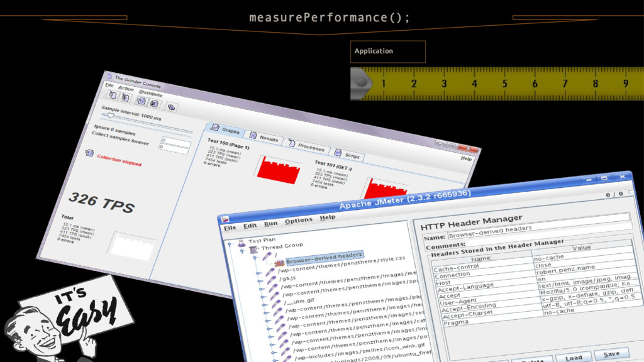Image resolution: width=644 pixels, height=362 pixels.
Task: Click the Browser-derived headers config icon
Action: point(279,263)
